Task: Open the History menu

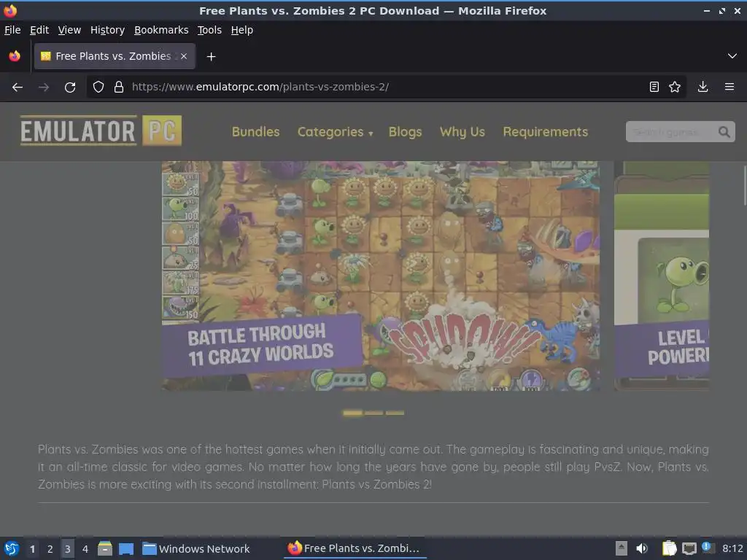Action: point(108,30)
